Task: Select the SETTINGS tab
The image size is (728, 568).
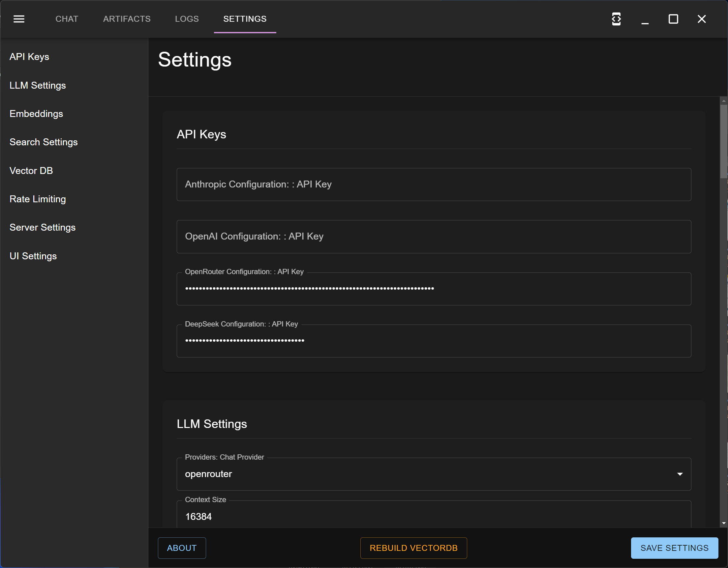Action: click(245, 19)
